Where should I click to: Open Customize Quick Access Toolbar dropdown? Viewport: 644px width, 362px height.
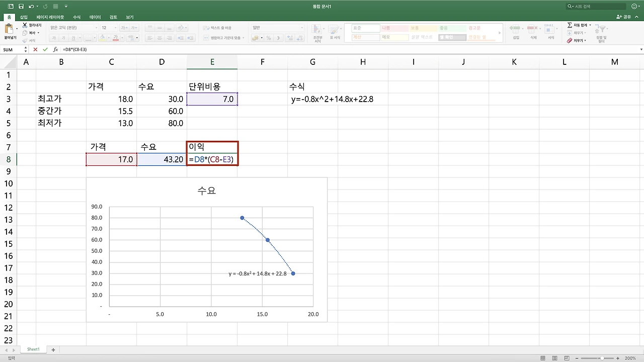[x=66, y=7]
